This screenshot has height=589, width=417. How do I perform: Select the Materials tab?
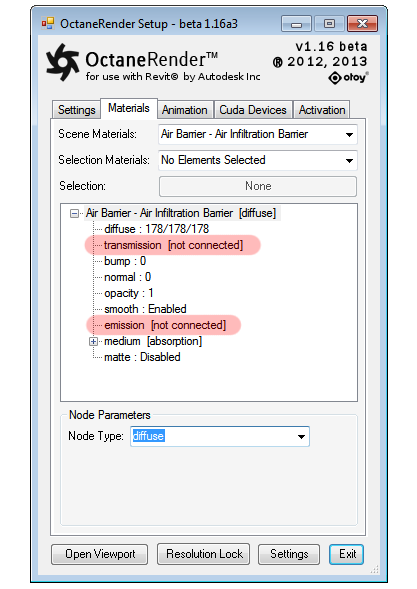129,108
